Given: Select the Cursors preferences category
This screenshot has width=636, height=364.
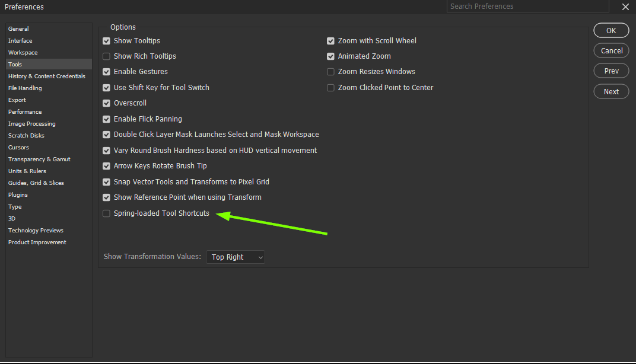Looking at the screenshot, I should pyautogui.click(x=18, y=147).
